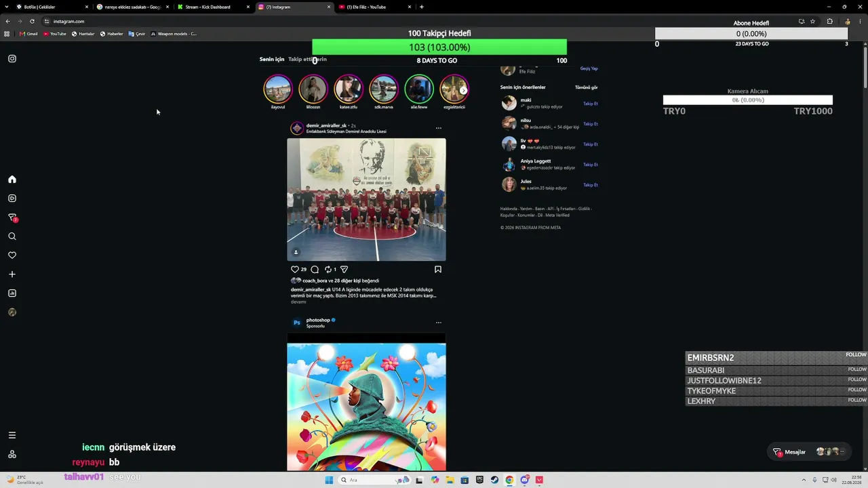The image size is (868, 488).
Task: Reload the Instagram page
Action: tap(32, 21)
